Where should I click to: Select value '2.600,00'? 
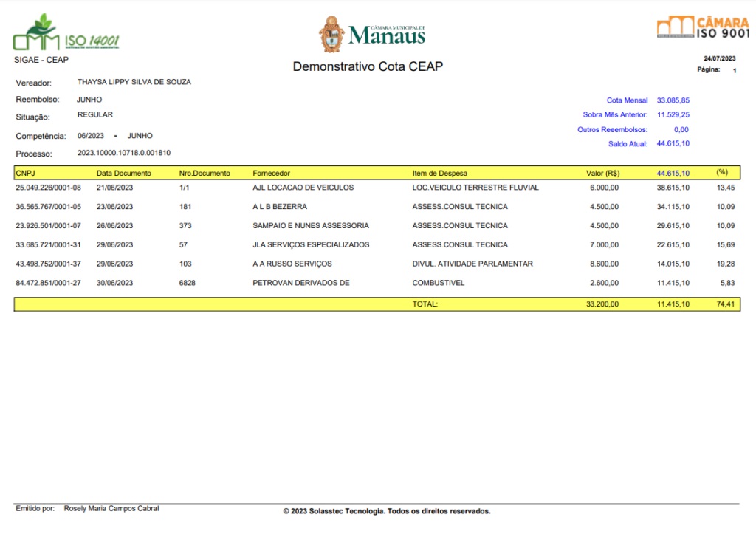[x=604, y=283]
